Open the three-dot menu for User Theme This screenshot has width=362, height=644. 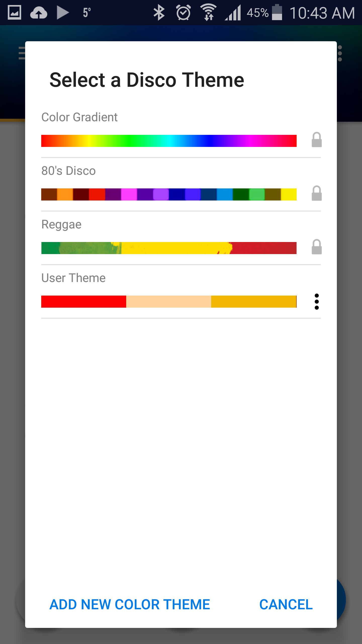(316, 302)
